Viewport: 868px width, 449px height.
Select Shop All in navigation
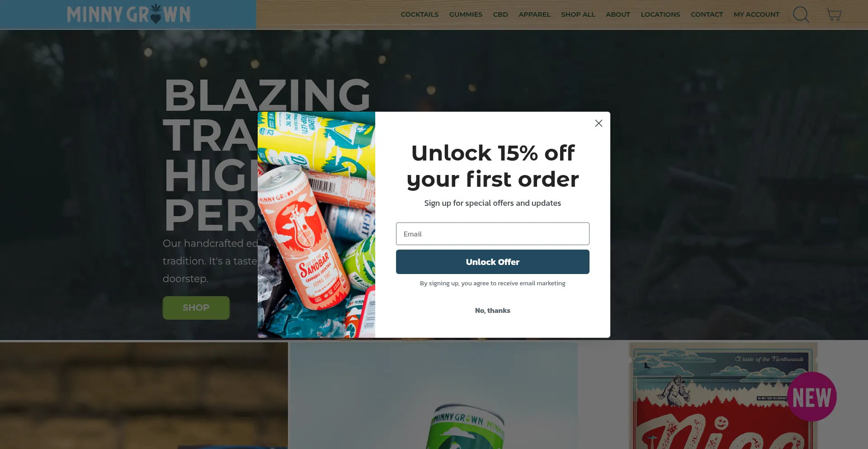(x=578, y=14)
